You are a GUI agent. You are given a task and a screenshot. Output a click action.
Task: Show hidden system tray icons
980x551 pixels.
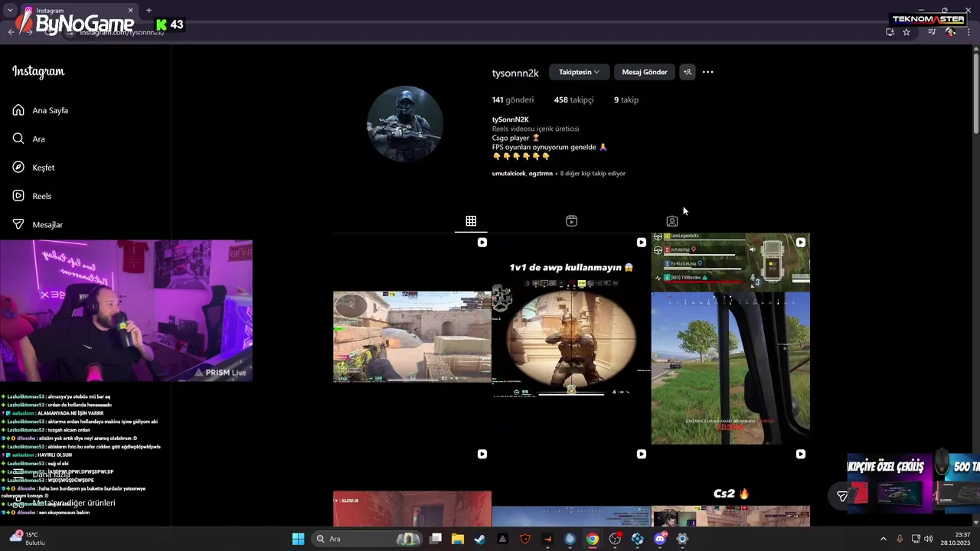[883, 539]
